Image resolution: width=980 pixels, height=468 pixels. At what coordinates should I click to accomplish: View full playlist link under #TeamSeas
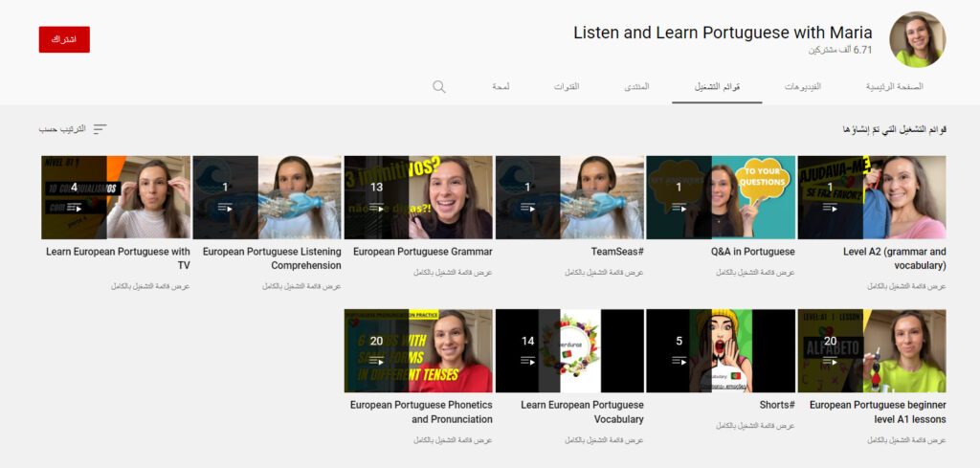tap(604, 273)
